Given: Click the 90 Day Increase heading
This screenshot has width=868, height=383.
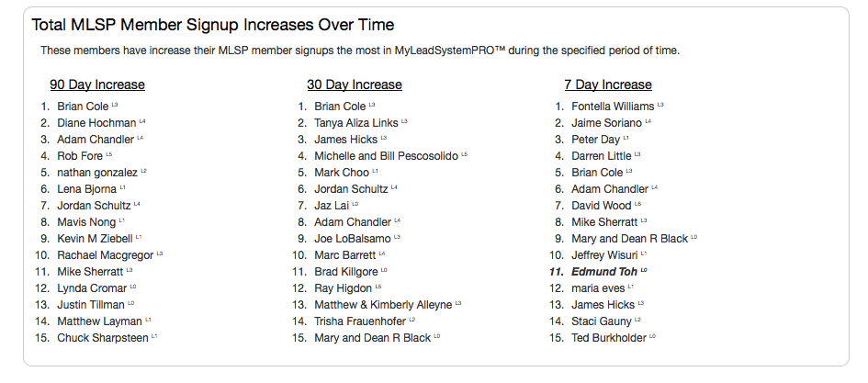Looking at the screenshot, I should [97, 84].
